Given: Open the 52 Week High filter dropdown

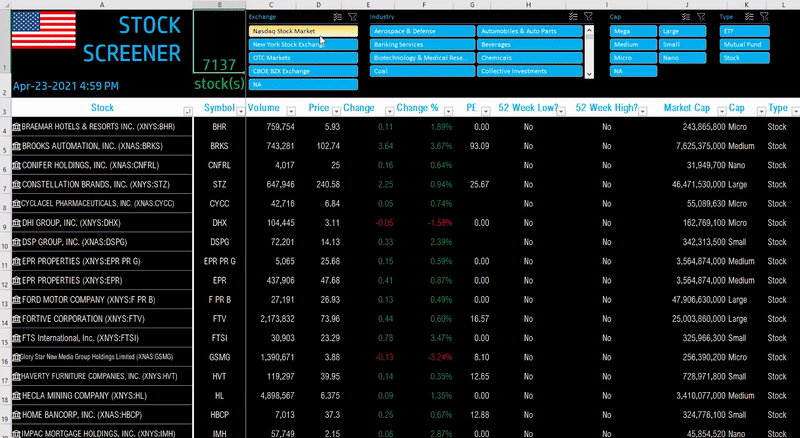Looking at the screenshot, I should (x=643, y=111).
